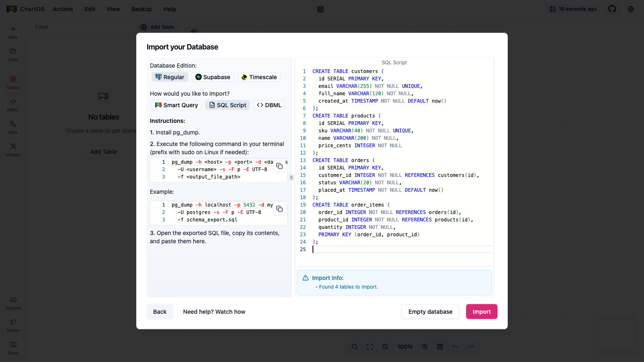The width and height of the screenshot is (644, 362).
Task: Click the ChartDB logo icon
Action: (x=12, y=9)
